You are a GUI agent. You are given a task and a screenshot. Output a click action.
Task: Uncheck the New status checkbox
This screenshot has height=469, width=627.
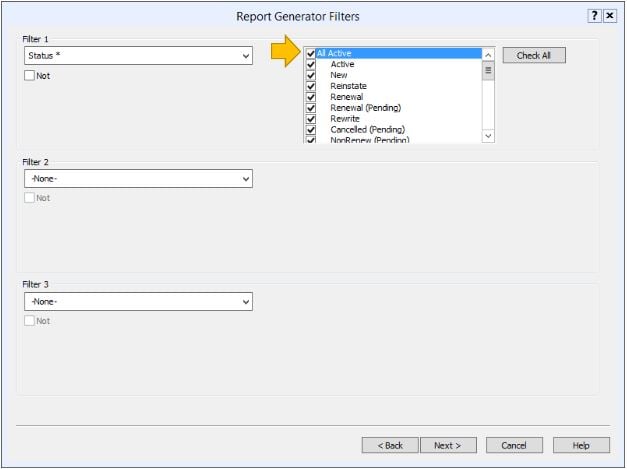coord(311,75)
